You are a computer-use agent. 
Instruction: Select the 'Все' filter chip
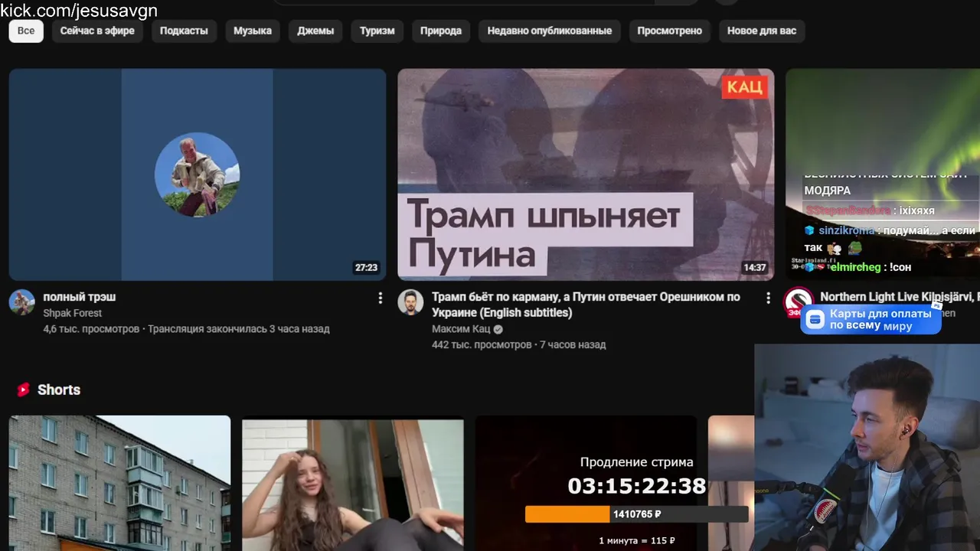coord(26,31)
